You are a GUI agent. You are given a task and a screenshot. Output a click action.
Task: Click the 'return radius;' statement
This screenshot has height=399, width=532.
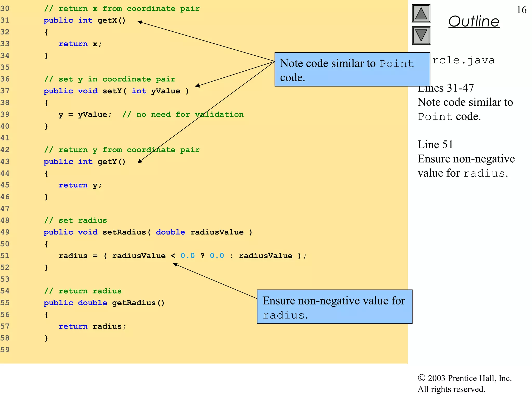point(92,327)
